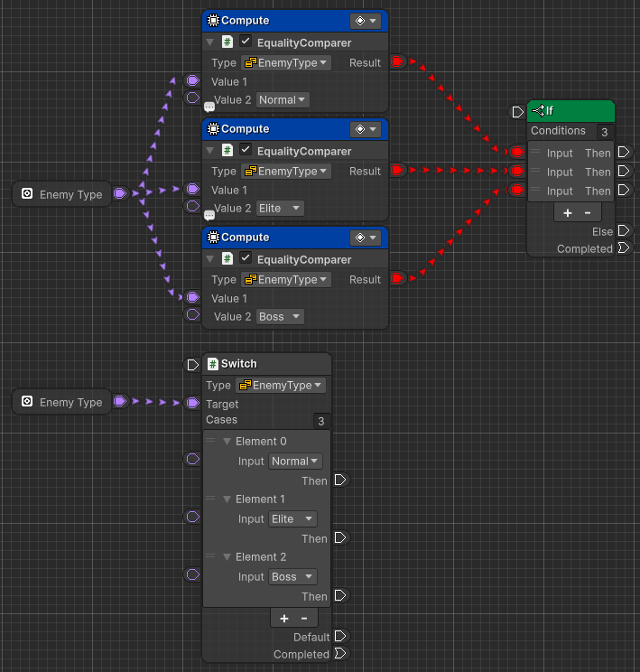Click Completed output port on Switch node
The image size is (640, 672).
click(340, 653)
